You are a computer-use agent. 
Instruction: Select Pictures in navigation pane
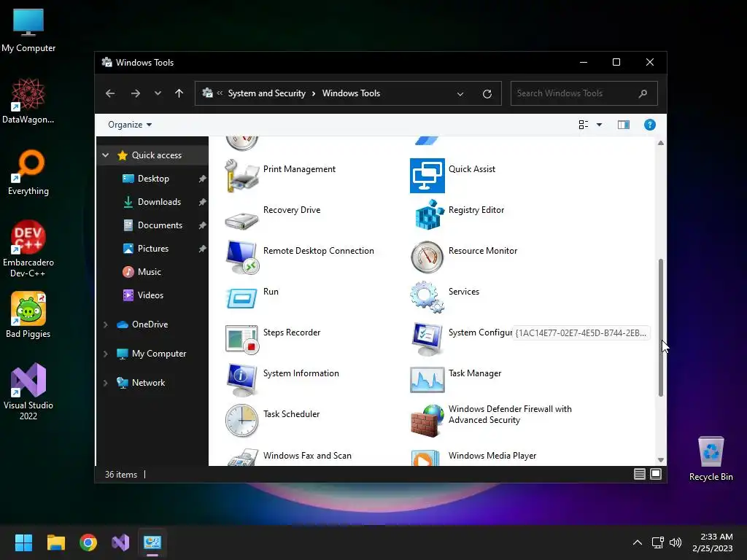click(152, 249)
